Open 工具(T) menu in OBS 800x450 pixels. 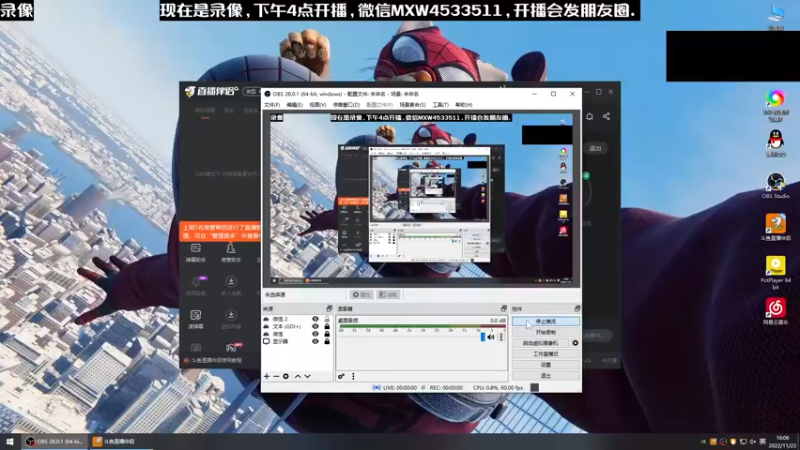[440, 105]
